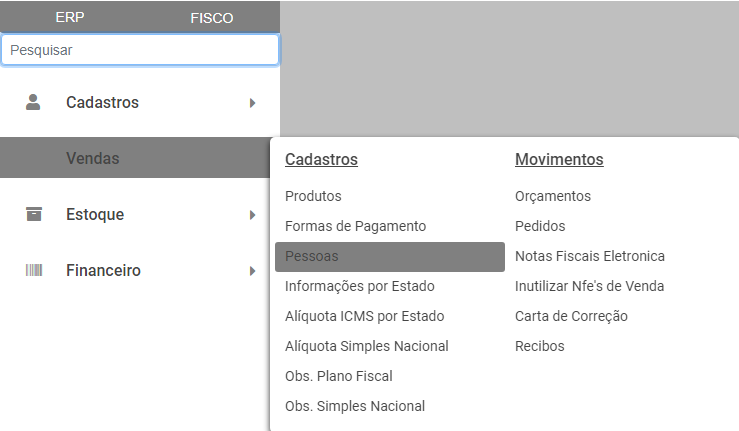Expand the Financeiro sidebar arrow
The width and height of the screenshot is (739, 431).
253,270
